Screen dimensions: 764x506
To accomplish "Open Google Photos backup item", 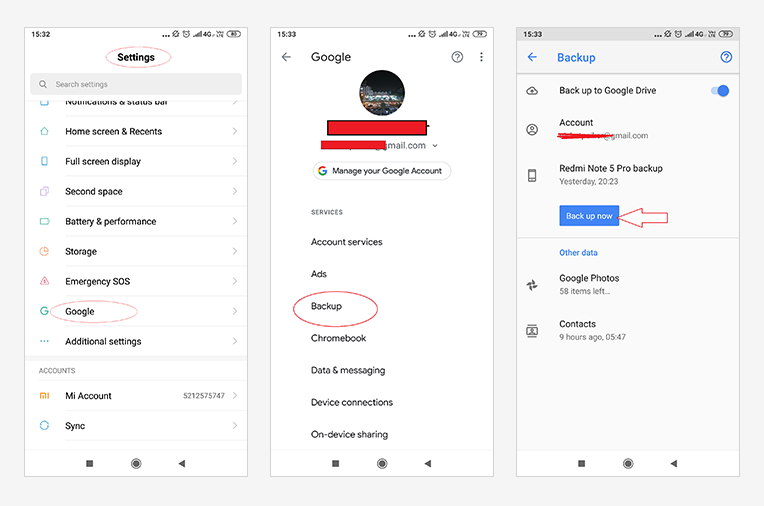I will click(x=628, y=284).
